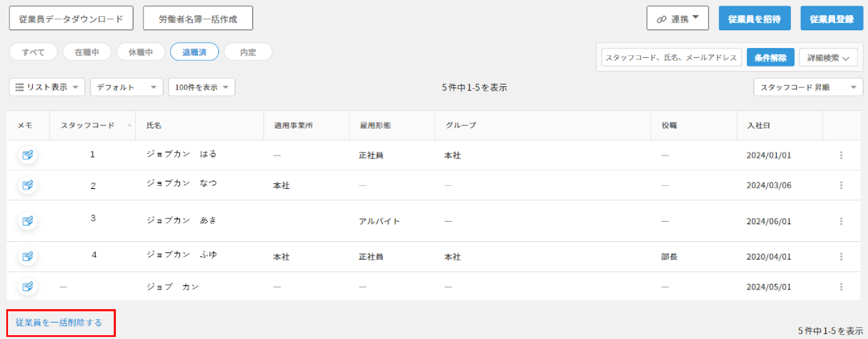This screenshot has height=339, width=868.
Task: Expand 詳細検索 advanced search options
Action: click(x=828, y=58)
